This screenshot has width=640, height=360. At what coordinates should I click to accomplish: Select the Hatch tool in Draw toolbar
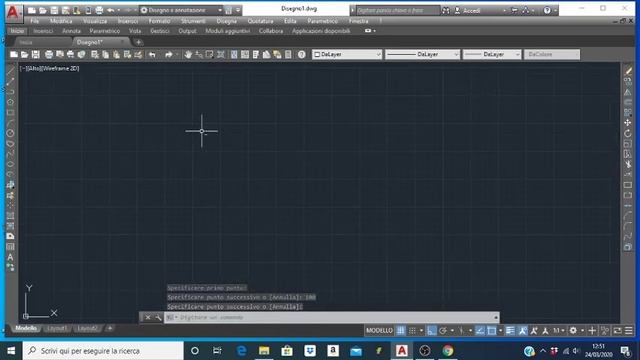tap(11, 216)
